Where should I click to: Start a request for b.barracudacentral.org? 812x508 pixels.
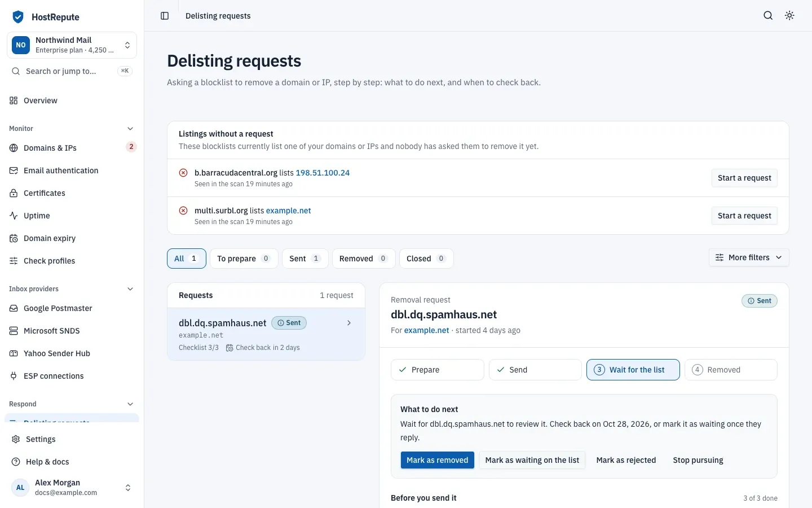point(744,178)
